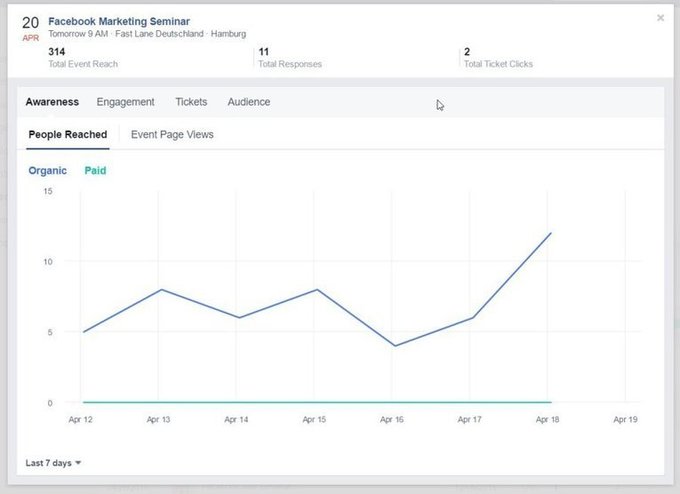Click the y-axis value 0

50,403
